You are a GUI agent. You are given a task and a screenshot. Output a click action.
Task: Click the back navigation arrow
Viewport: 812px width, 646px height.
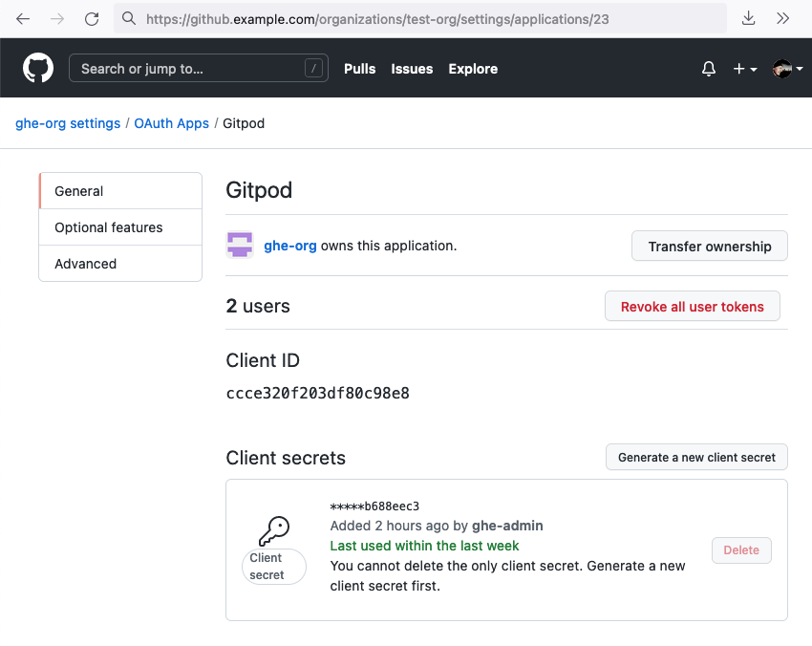[x=23, y=17]
